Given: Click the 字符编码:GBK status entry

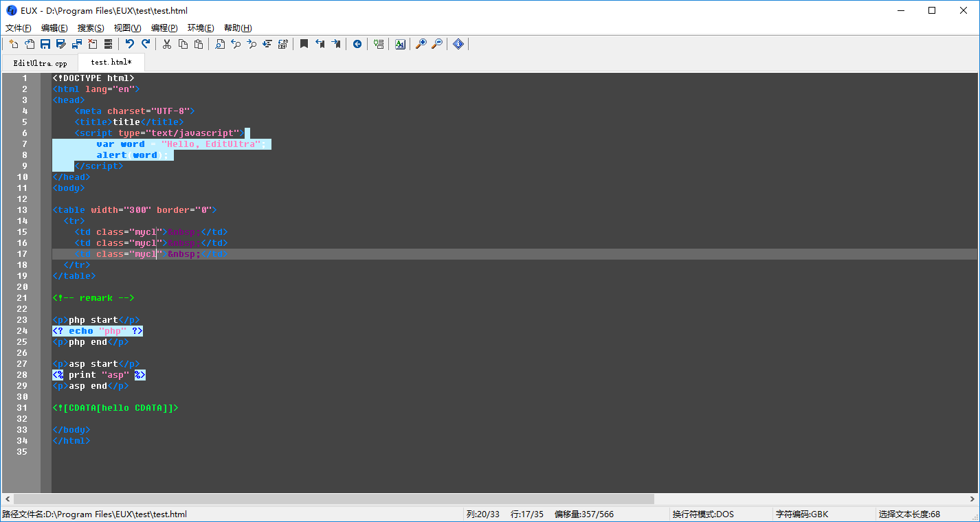Looking at the screenshot, I should [802, 514].
